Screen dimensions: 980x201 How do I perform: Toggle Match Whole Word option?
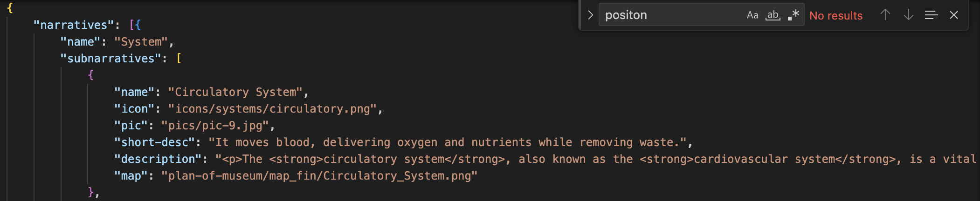click(x=773, y=15)
